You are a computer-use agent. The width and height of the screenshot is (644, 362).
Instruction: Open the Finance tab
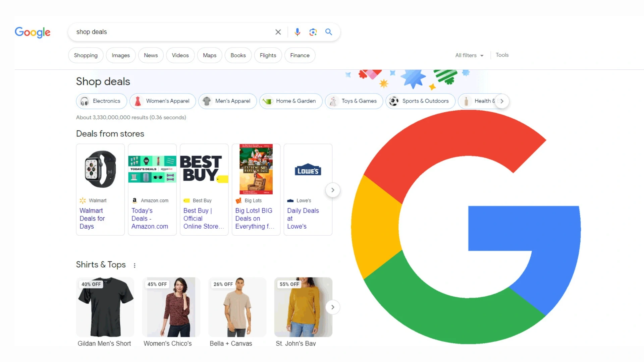[300, 55]
